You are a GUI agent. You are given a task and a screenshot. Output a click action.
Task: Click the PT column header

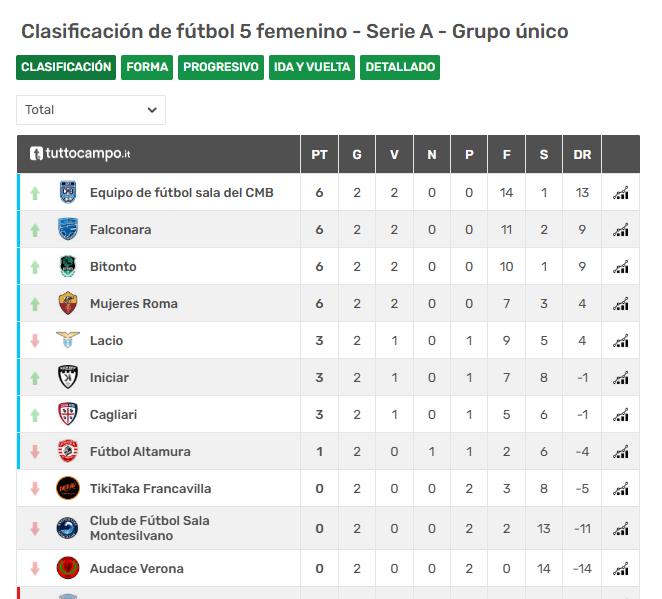pos(319,154)
